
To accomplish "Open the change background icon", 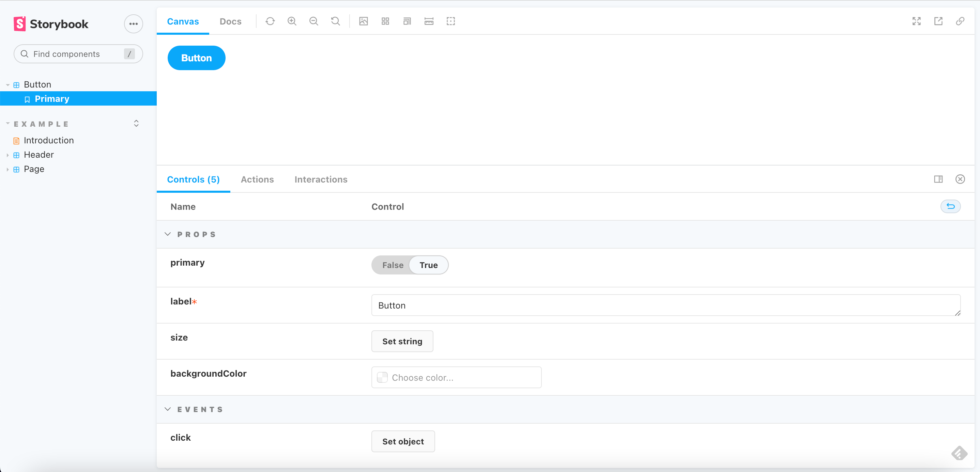I will [363, 21].
